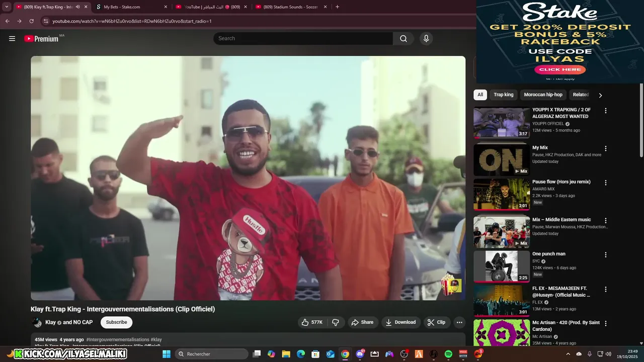Open a new browser tab
This screenshot has width=644, height=362.
pos(337,7)
